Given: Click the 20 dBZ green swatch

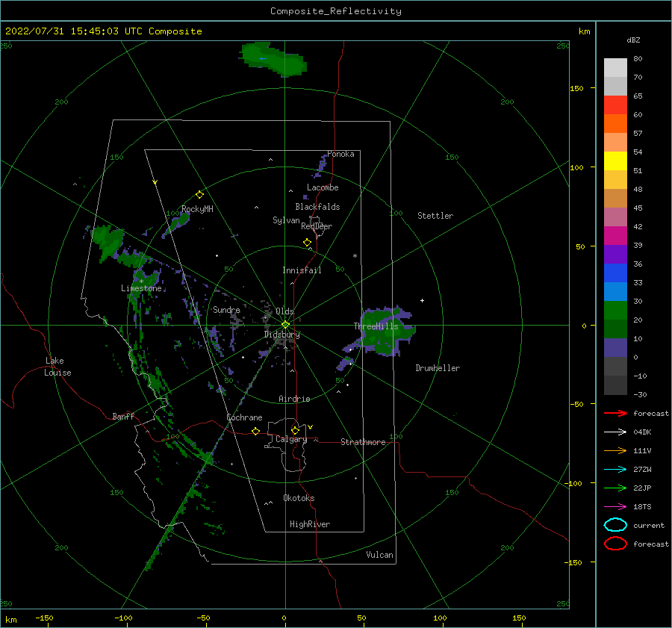Looking at the screenshot, I should 615,311.
